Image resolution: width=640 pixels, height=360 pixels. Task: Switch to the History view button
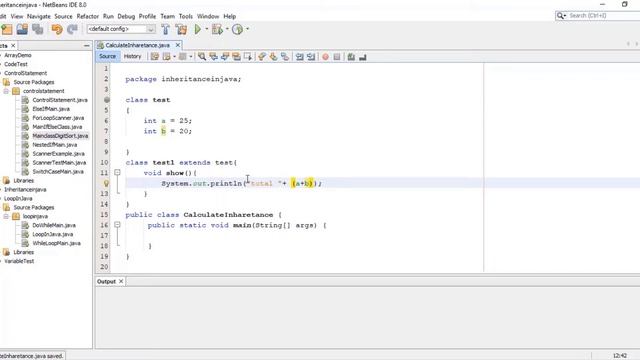pos(132,56)
